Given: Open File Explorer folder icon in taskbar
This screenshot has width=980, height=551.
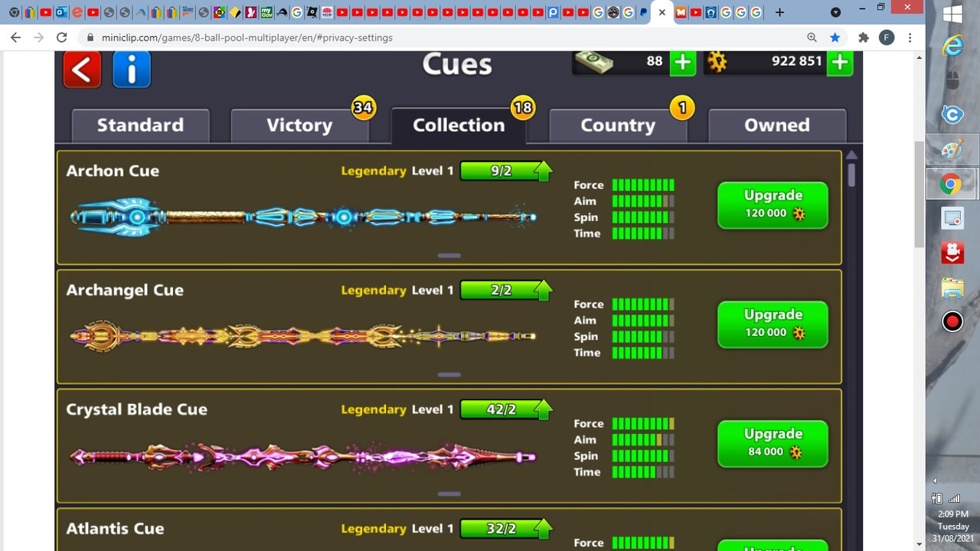Looking at the screenshot, I should pyautogui.click(x=952, y=289).
